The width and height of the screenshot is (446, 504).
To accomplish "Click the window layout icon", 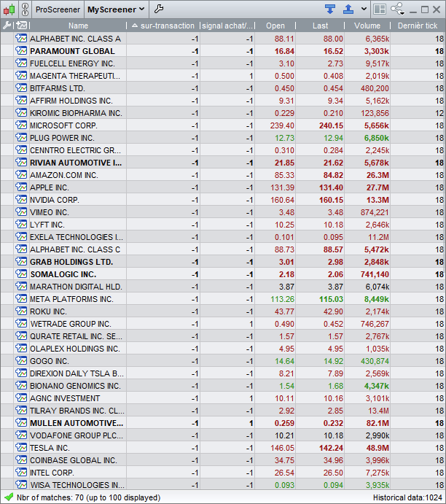I will (x=380, y=9).
